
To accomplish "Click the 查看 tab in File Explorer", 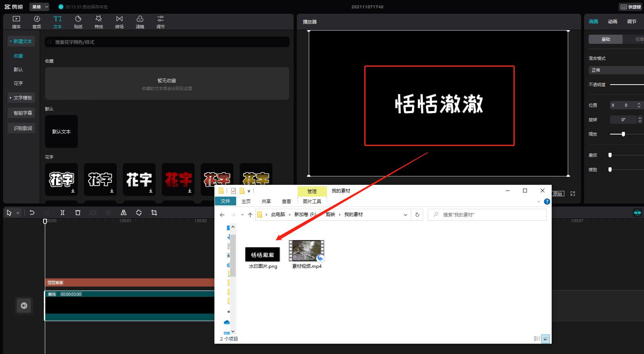I will [x=286, y=201].
